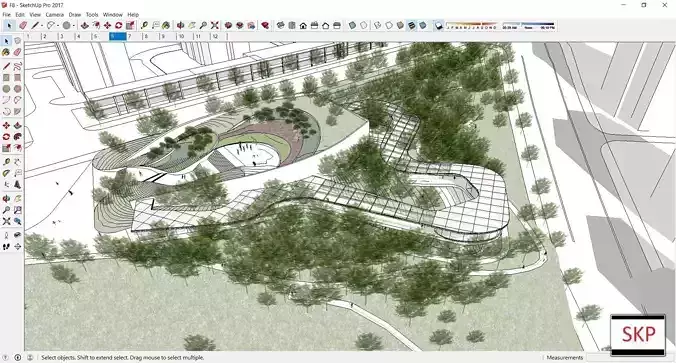Select the Pie arc tool
The height and width of the screenshot is (363, 676).
(x=17, y=111)
